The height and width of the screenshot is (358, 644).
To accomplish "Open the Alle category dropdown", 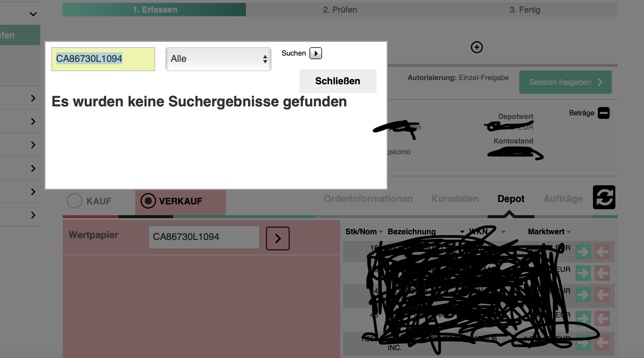I will click(x=218, y=59).
